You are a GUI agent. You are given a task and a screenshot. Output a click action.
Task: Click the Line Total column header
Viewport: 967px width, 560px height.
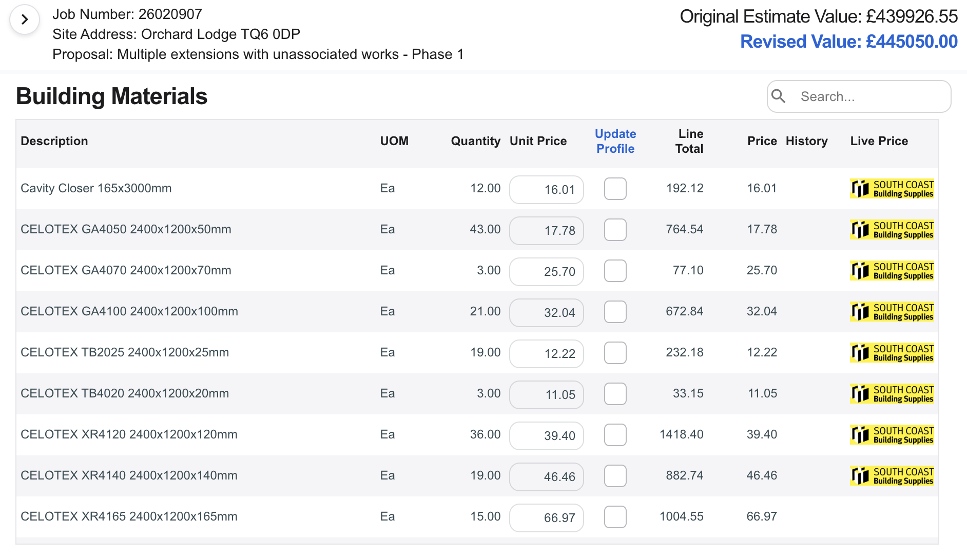point(689,141)
